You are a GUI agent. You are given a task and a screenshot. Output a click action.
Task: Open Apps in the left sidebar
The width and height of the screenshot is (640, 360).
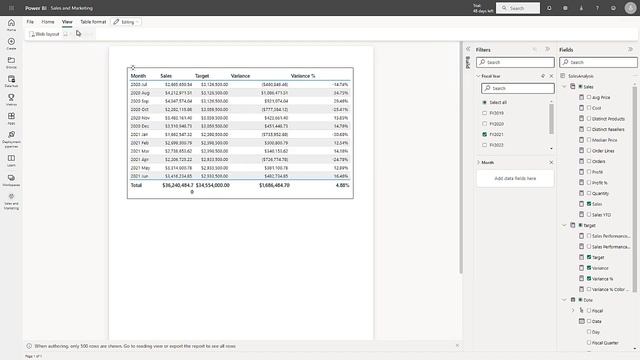pos(11,118)
